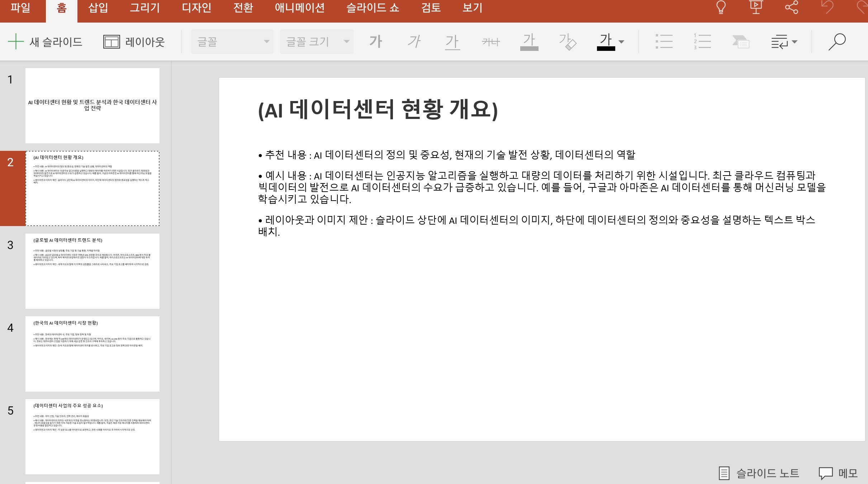Open the 글꼴 font dropdown
The width and height of the screenshot is (868, 484).
click(232, 42)
